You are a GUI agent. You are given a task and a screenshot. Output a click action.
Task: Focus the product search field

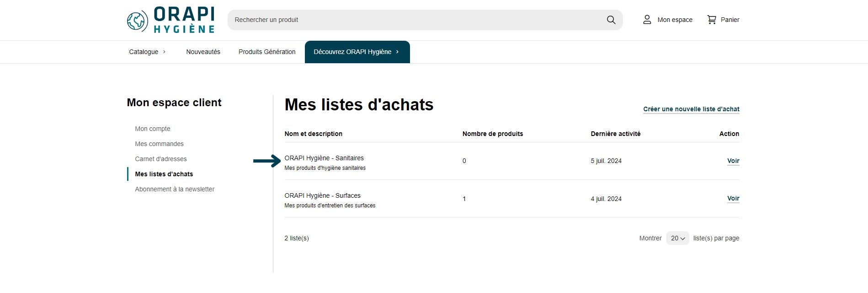425,20
